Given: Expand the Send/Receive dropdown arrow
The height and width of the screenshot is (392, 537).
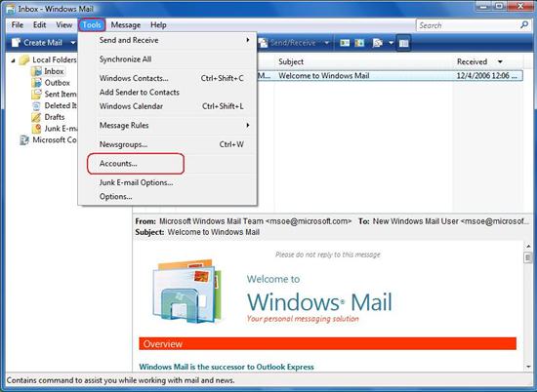Looking at the screenshot, I should tap(327, 43).
